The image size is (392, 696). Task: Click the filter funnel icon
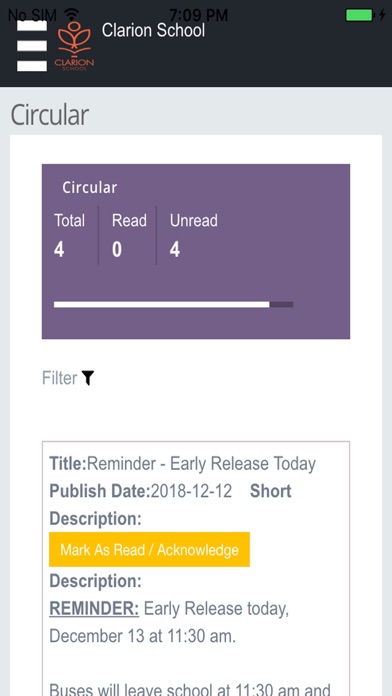pos(88,378)
